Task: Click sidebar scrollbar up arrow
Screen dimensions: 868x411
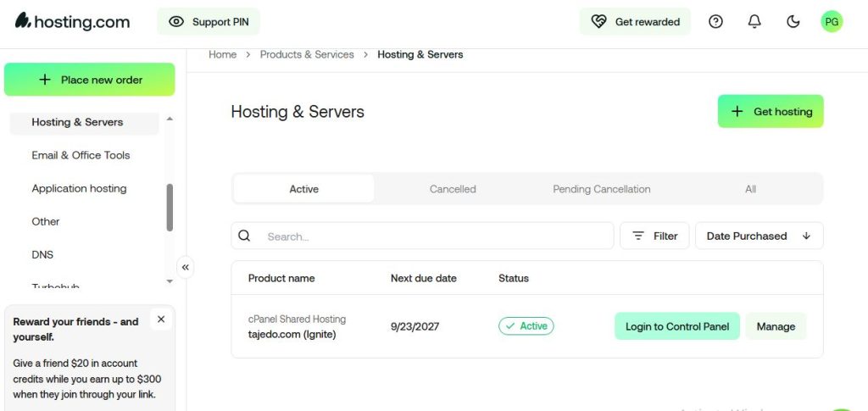Action: [x=170, y=119]
